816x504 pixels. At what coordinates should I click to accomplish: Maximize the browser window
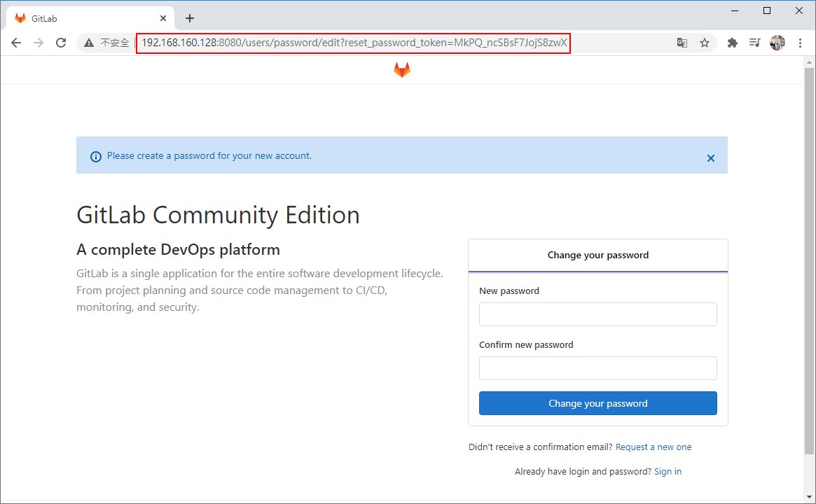pos(766,10)
